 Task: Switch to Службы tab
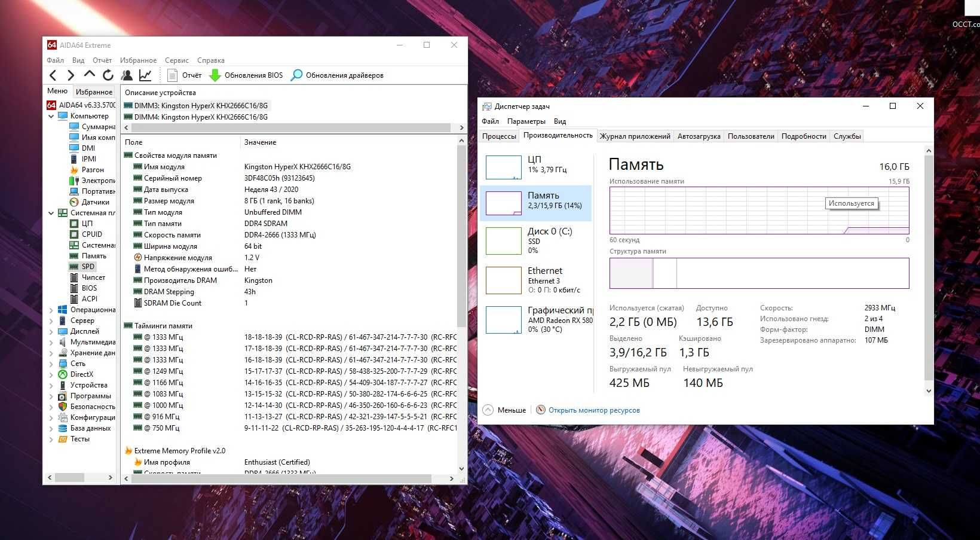point(847,136)
